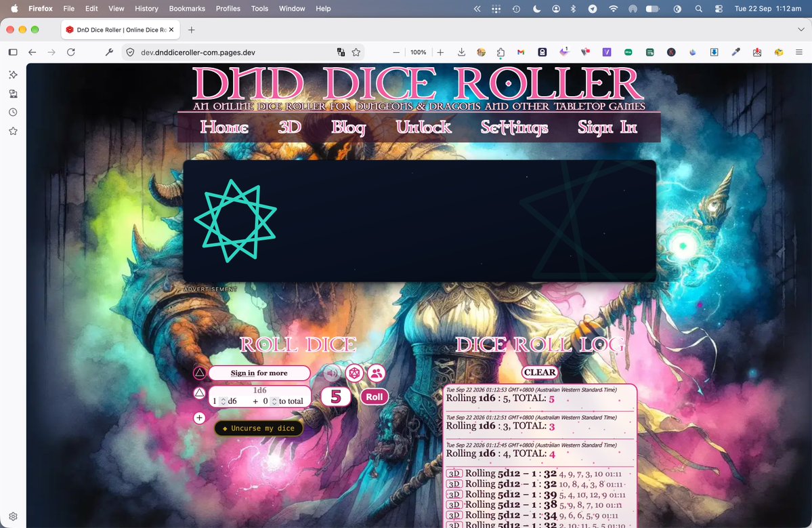Click the star advertisement banner
The height and width of the screenshot is (528, 812).
click(x=419, y=221)
